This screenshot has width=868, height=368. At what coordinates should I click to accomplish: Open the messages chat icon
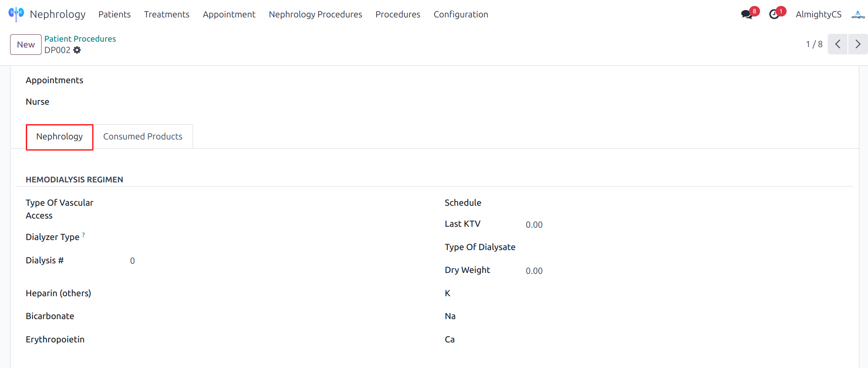tap(747, 14)
